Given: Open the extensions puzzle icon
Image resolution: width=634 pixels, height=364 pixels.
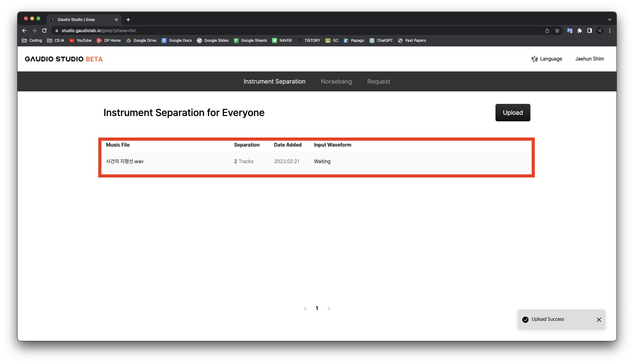Looking at the screenshot, I should (x=579, y=31).
